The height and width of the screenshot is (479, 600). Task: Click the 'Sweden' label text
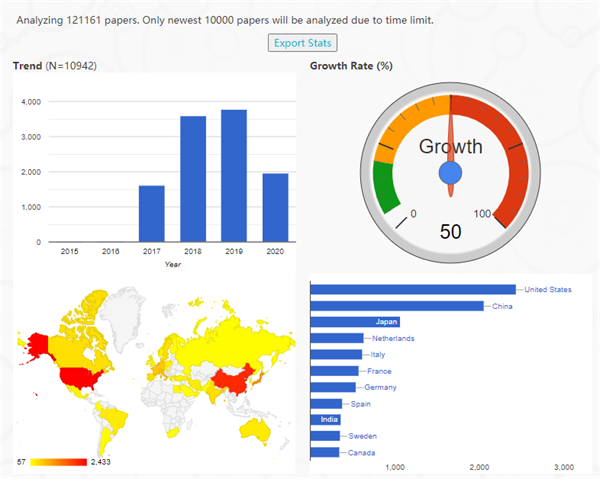coord(362,436)
